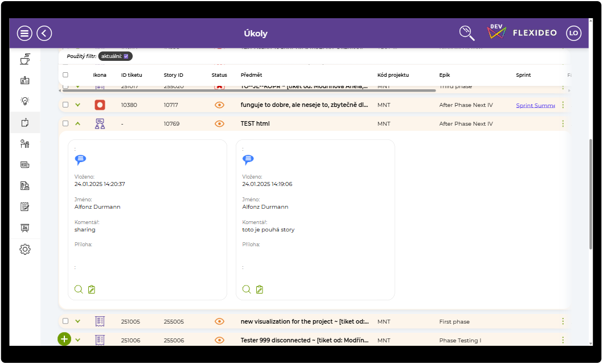Open three-dot menu for ticket 251005 row
The height and width of the screenshot is (364, 603).
tap(563, 321)
